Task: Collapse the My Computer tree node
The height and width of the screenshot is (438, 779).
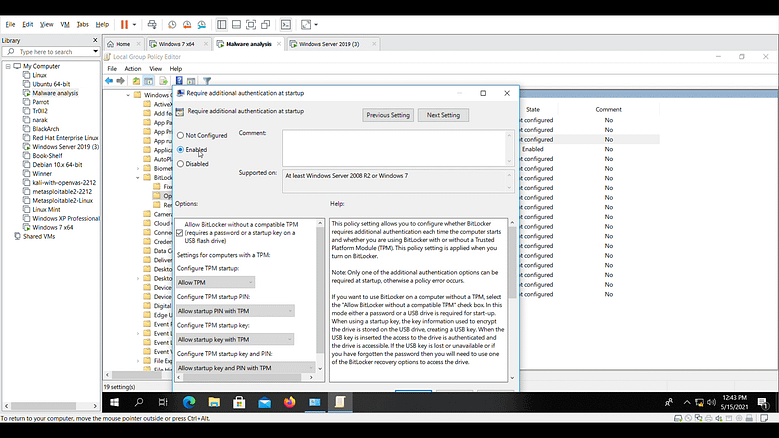Action: 8,66
